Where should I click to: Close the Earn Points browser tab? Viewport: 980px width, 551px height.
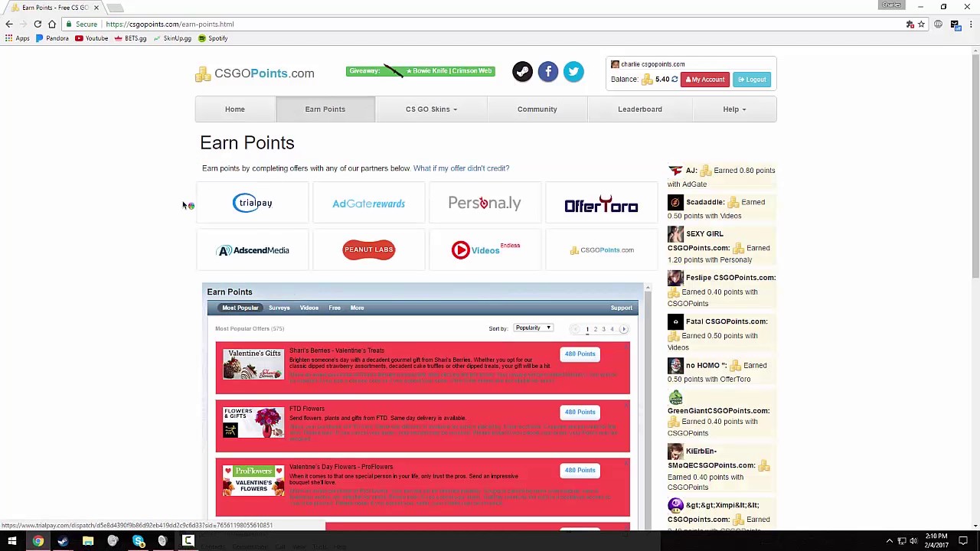click(96, 8)
